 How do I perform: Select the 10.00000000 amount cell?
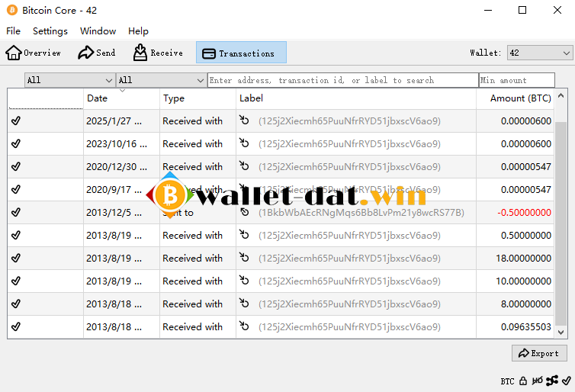(515, 281)
